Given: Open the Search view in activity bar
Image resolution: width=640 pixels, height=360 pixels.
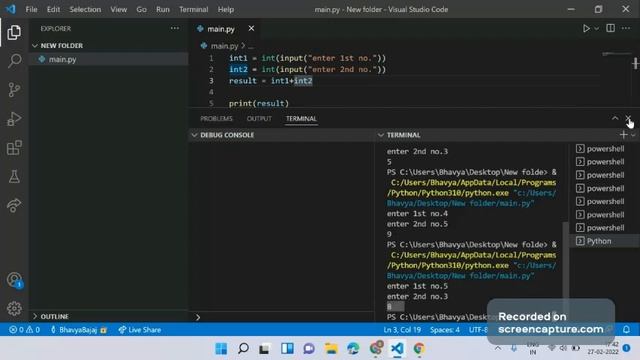Looking at the screenshot, I should [x=14, y=61].
